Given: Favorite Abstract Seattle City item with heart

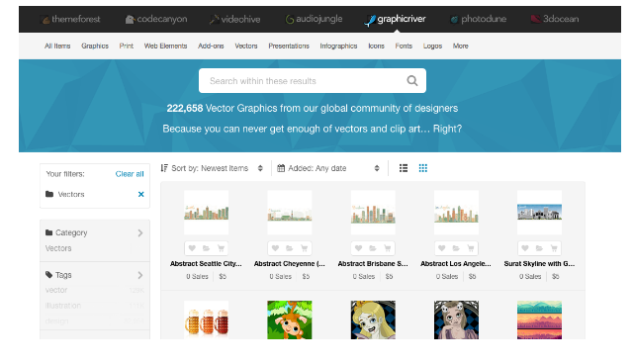Looking at the screenshot, I should pyautogui.click(x=192, y=248).
